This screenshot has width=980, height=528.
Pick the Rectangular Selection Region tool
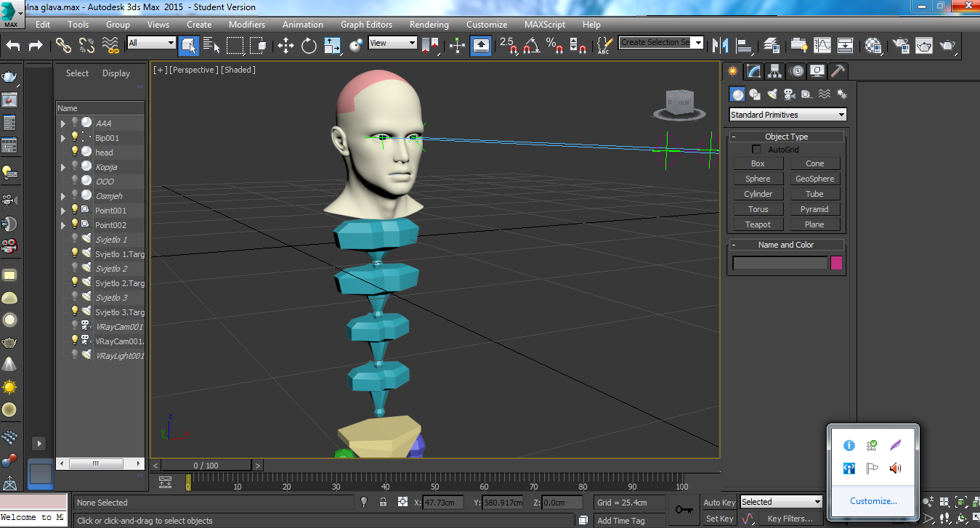tap(235, 46)
